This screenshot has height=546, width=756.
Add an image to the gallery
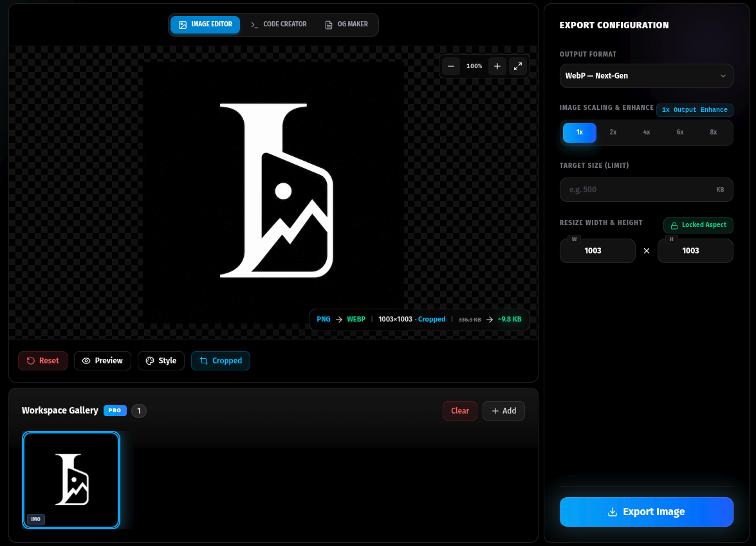(503, 411)
